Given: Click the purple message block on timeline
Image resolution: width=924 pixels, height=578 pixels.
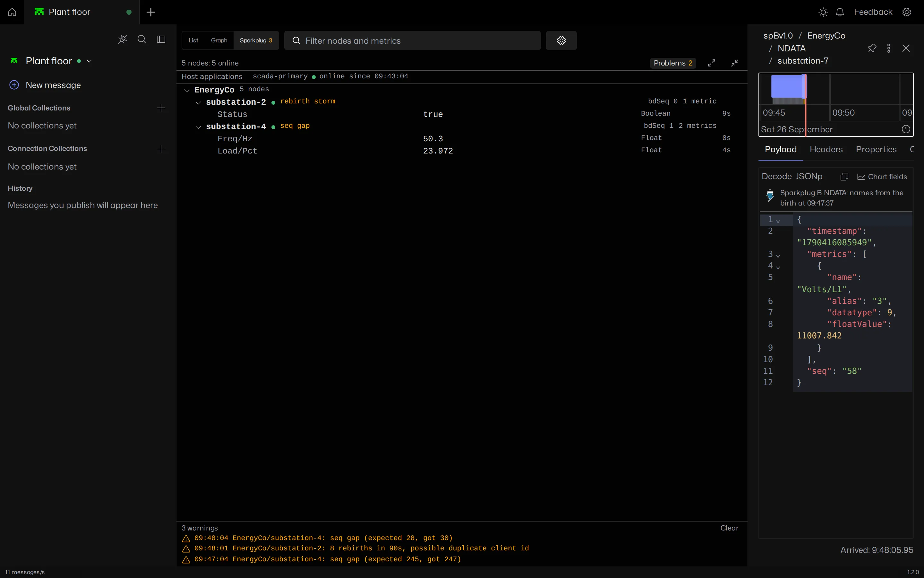Looking at the screenshot, I should 789,86.
